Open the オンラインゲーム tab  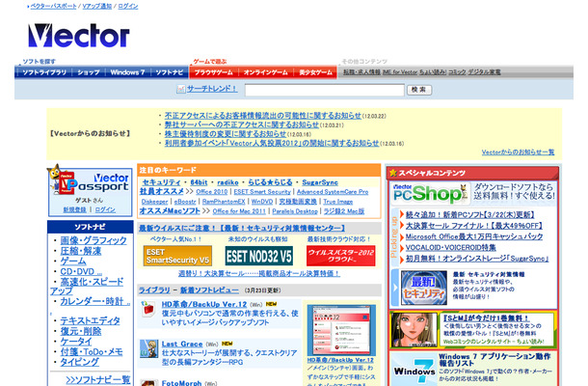click(x=265, y=72)
